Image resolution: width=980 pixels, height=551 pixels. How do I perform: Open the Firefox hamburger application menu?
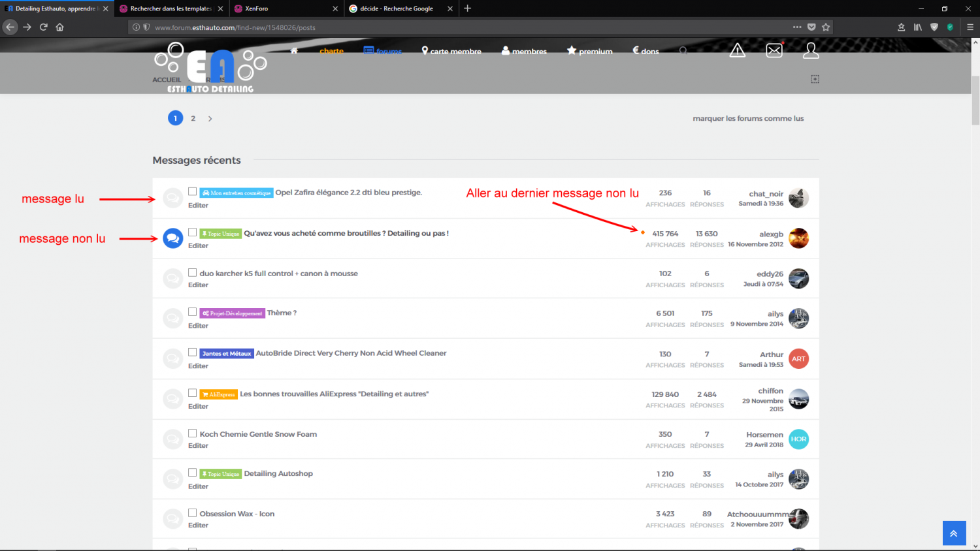click(970, 27)
